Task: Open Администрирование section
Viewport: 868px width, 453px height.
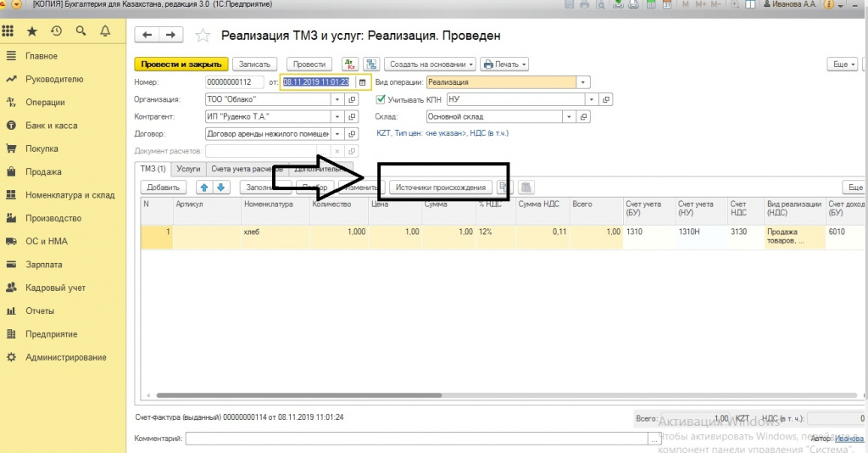Action: pyautogui.click(x=66, y=358)
